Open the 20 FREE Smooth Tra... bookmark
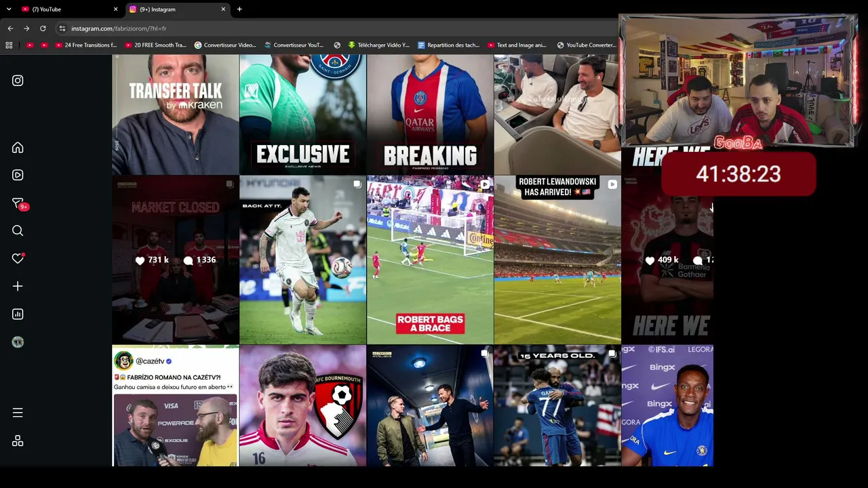 pyautogui.click(x=155, y=45)
